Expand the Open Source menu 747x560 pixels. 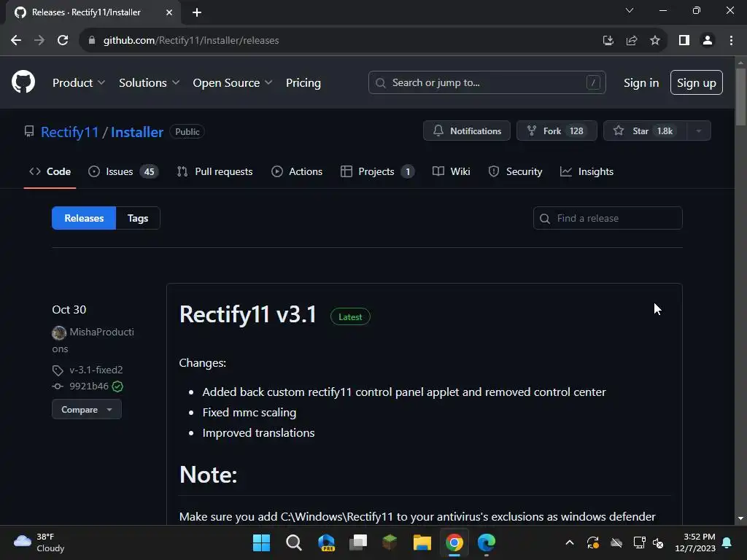(x=233, y=83)
